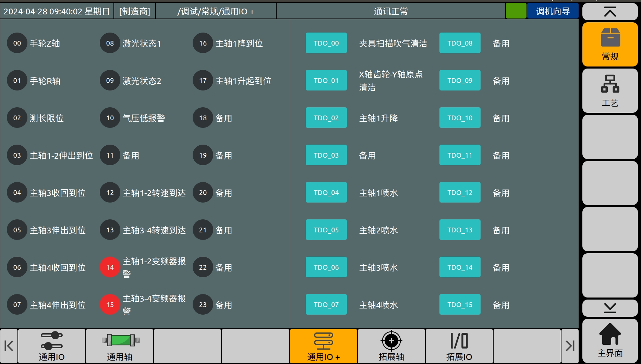The width and height of the screenshot is (641, 364).
Task: Click red input indicator 14 变频器报警
Action: point(110,267)
